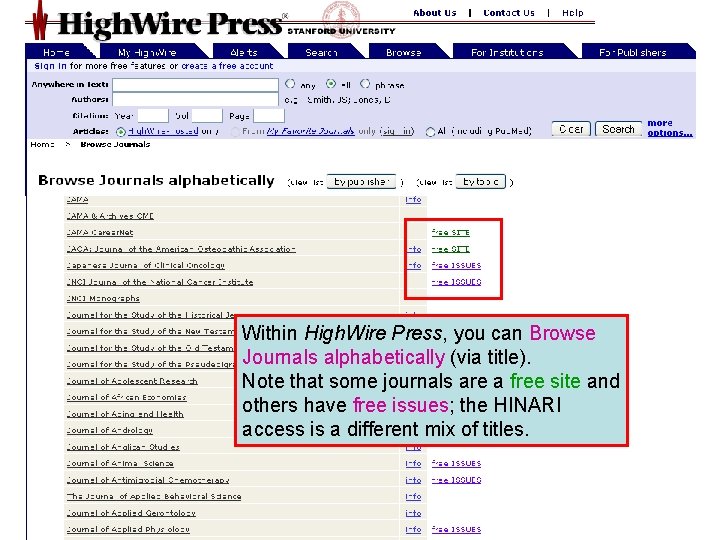Image resolution: width=720 pixels, height=540 pixels.
Task: Open JAMA & Archives CME link
Action: pyautogui.click(x=110, y=216)
